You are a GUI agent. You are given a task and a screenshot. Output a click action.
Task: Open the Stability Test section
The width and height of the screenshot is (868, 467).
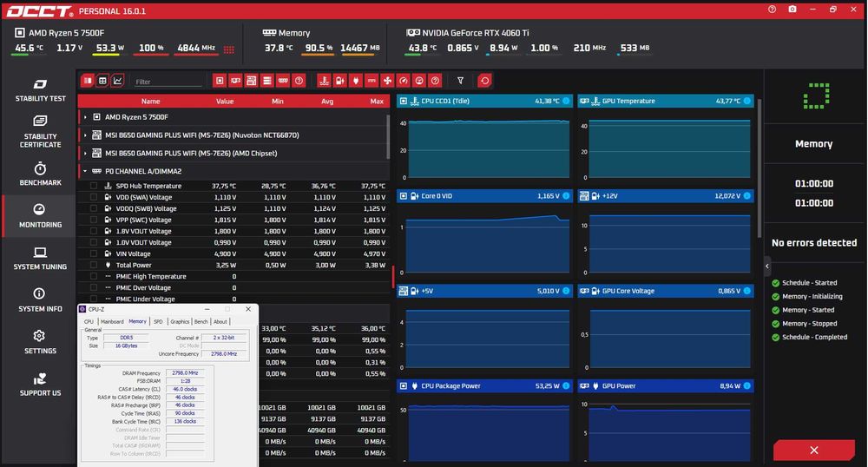click(x=40, y=90)
